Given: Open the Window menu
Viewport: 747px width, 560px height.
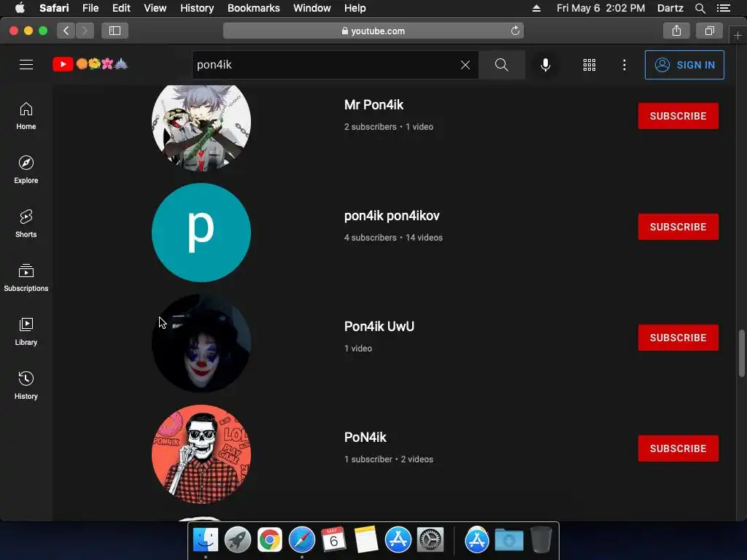Looking at the screenshot, I should (312, 8).
